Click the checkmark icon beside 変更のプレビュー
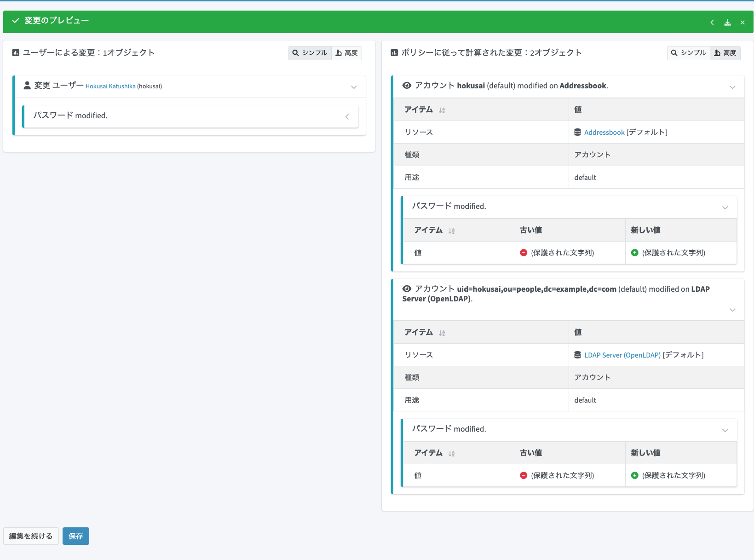The height and width of the screenshot is (560, 754). (16, 21)
